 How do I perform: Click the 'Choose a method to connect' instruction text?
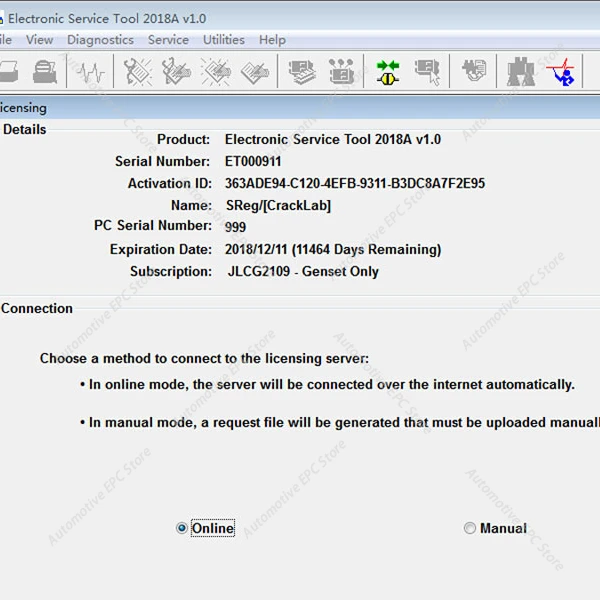[204, 359]
